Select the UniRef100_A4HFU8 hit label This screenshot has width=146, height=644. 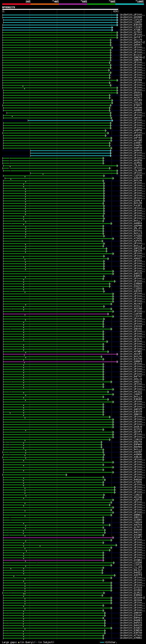(x=131, y=148)
